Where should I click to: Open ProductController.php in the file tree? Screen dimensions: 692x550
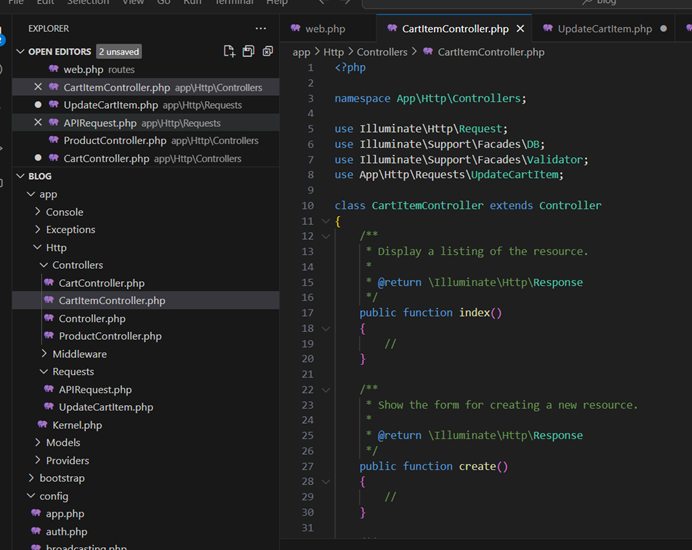point(109,336)
